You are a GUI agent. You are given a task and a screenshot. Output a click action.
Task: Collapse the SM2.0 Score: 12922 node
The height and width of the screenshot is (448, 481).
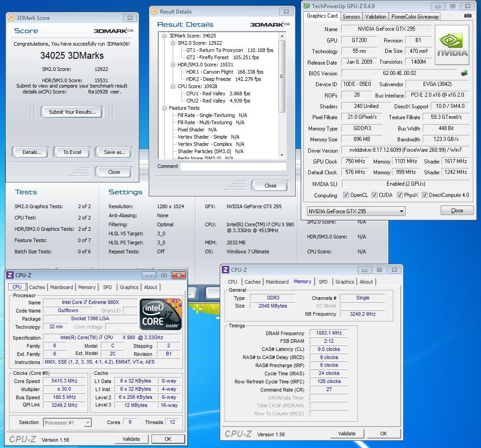coord(173,43)
